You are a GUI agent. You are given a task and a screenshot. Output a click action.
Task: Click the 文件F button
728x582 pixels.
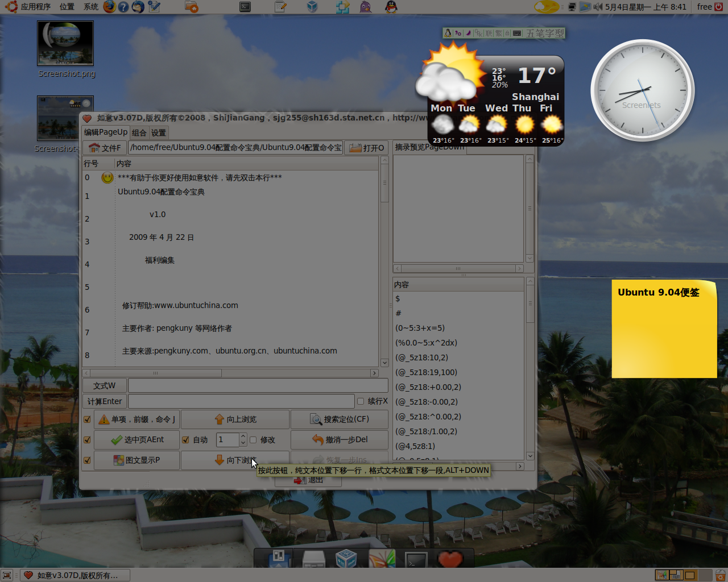105,148
